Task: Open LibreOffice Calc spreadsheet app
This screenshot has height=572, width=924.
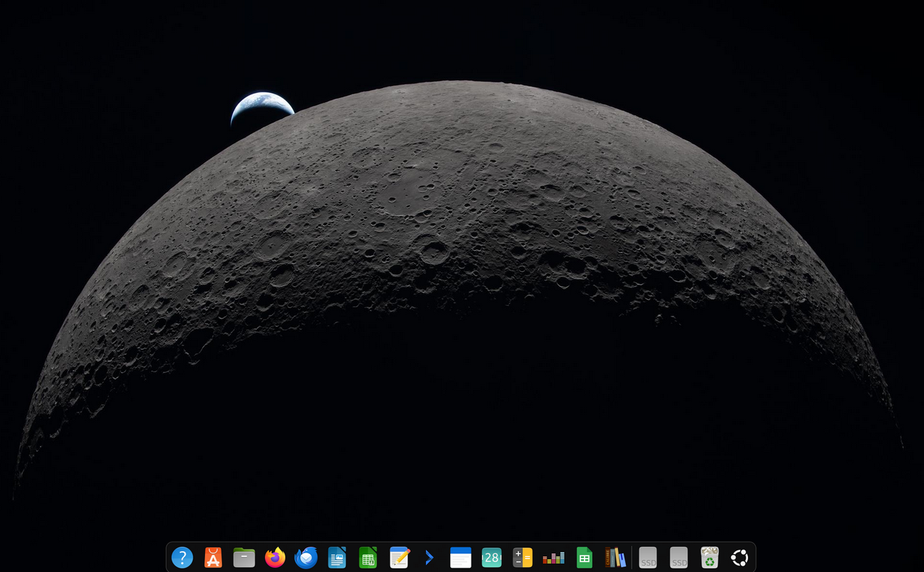Action: 368,558
